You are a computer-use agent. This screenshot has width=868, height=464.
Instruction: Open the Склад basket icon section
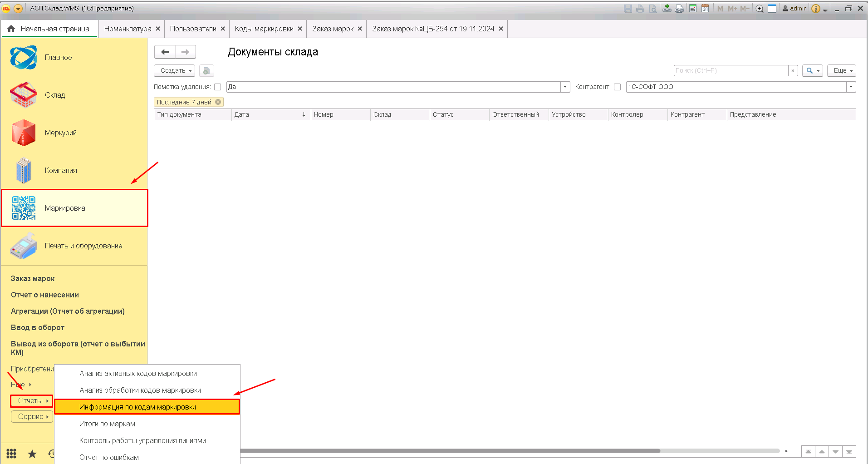24,95
